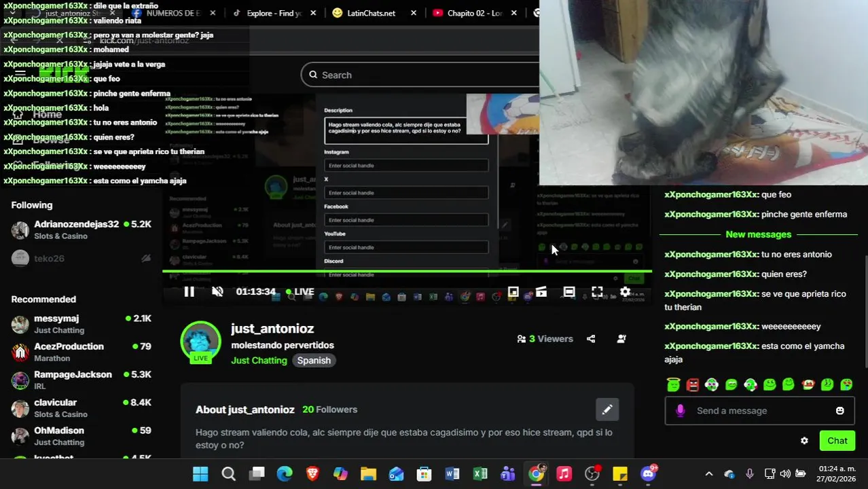Open Windows taskbar search
Screen dimensions: 868x489
(x=228, y=474)
